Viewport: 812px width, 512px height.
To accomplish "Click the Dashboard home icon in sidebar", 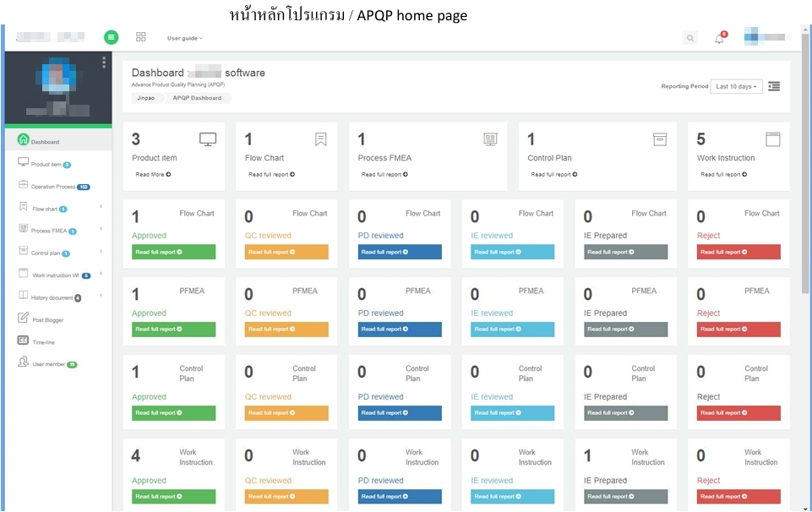I will [24, 140].
